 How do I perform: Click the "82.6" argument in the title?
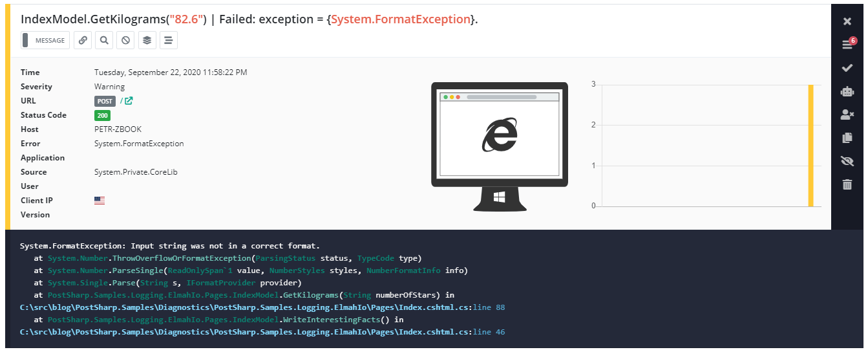pyautogui.click(x=185, y=19)
